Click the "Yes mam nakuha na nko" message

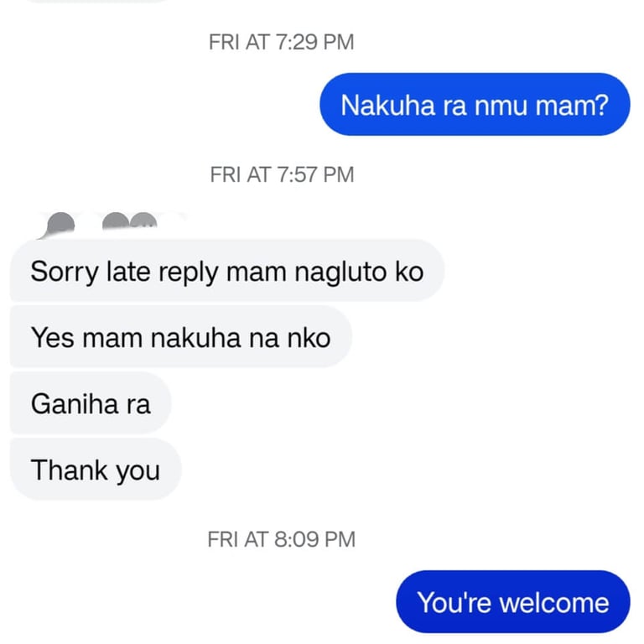180,337
